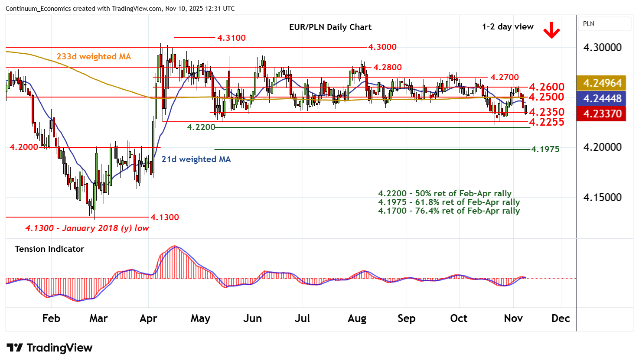Select the gold 4.24964 price tag
This screenshot has width=639, height=364.
[x=602, y=83]
